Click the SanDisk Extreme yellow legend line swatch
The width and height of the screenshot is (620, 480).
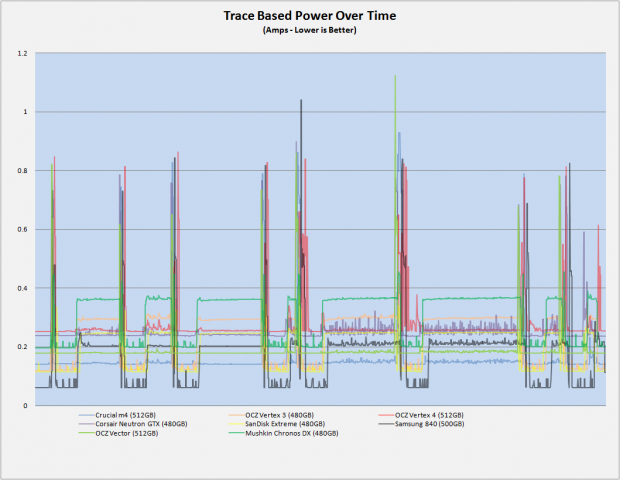pos(236,424)
